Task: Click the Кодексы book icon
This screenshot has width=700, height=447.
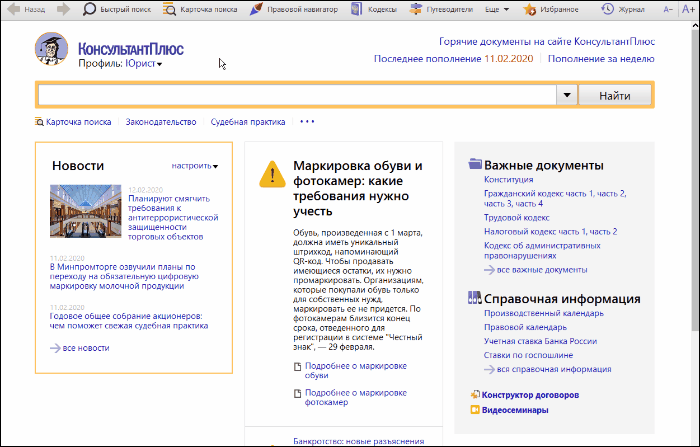Action: [x=356, y=9]
